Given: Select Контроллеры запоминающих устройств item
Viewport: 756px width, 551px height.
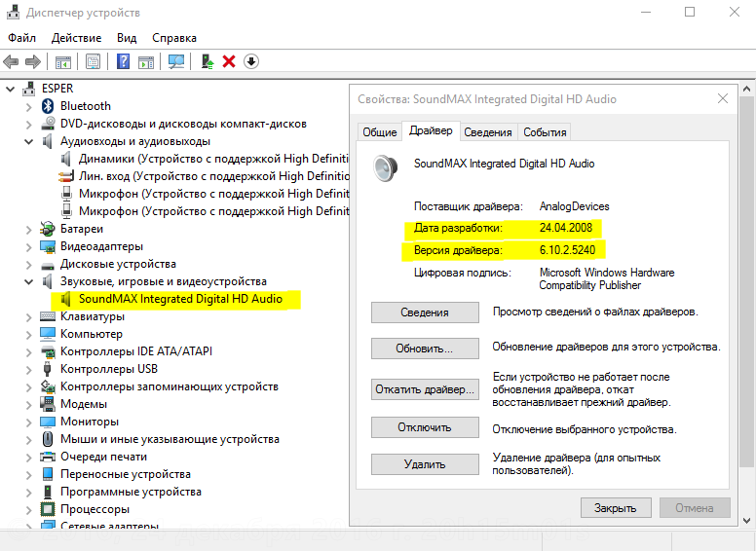Looking at the screenshot, I should pos(170,386).
